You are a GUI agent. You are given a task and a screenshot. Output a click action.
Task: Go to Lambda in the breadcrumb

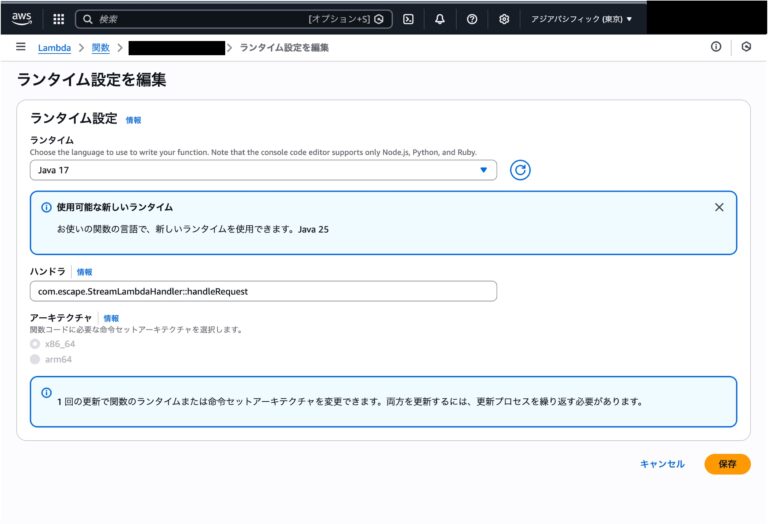pos(54,48)
